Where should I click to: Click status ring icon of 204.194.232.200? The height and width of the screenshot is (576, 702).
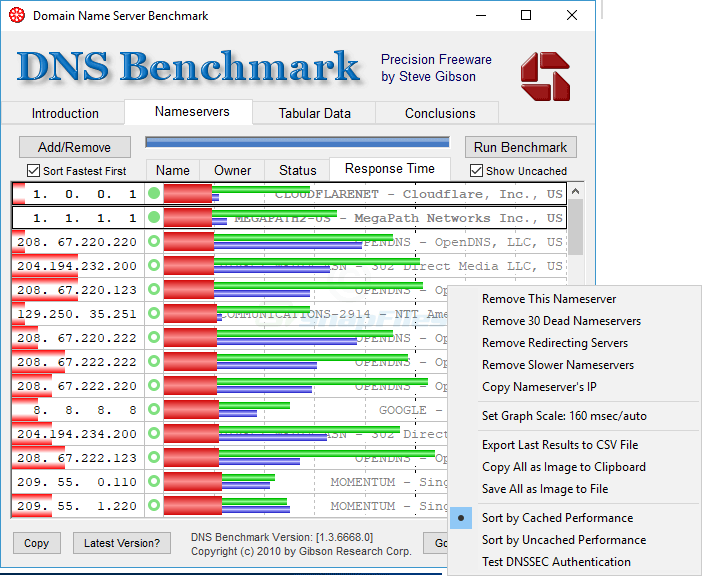point(154,265)
